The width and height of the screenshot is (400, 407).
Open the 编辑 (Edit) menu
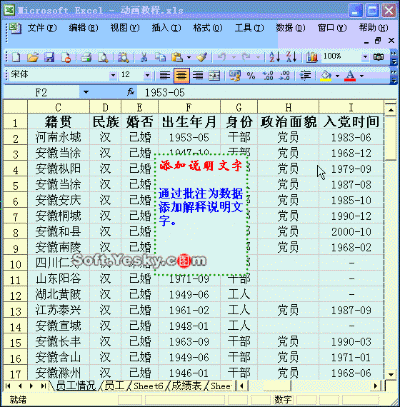pos(83,28)
